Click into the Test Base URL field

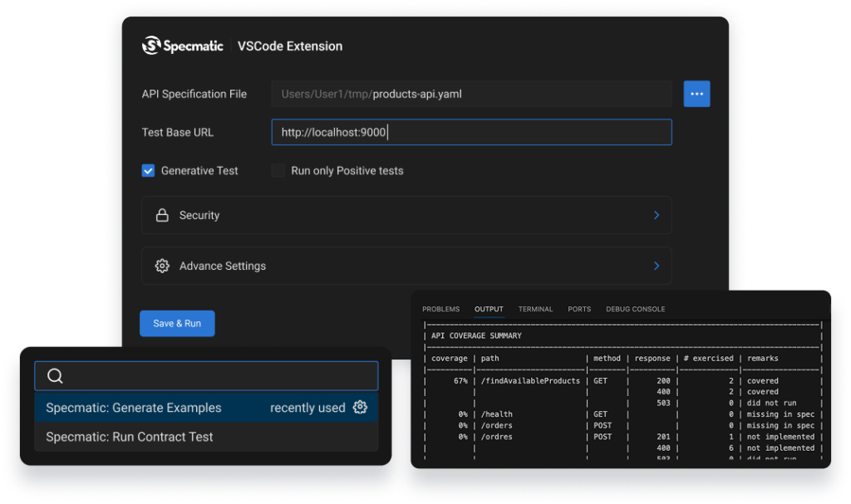[x=471, y=132]
